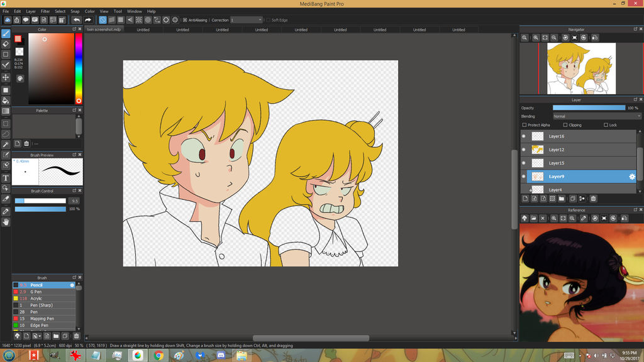644x362 pixels.
Task: Select the Gradient tool
Action: [6, 111]
